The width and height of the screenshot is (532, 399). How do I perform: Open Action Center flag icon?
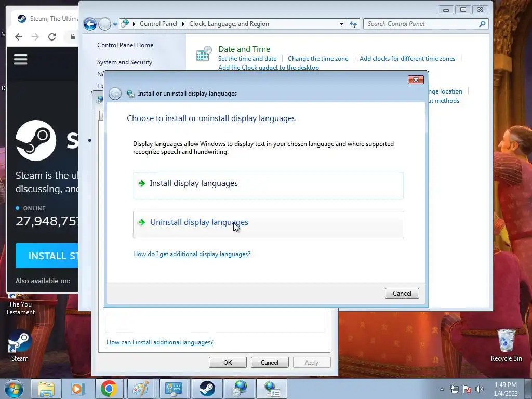pyautogui.click(x=467, y=389)
